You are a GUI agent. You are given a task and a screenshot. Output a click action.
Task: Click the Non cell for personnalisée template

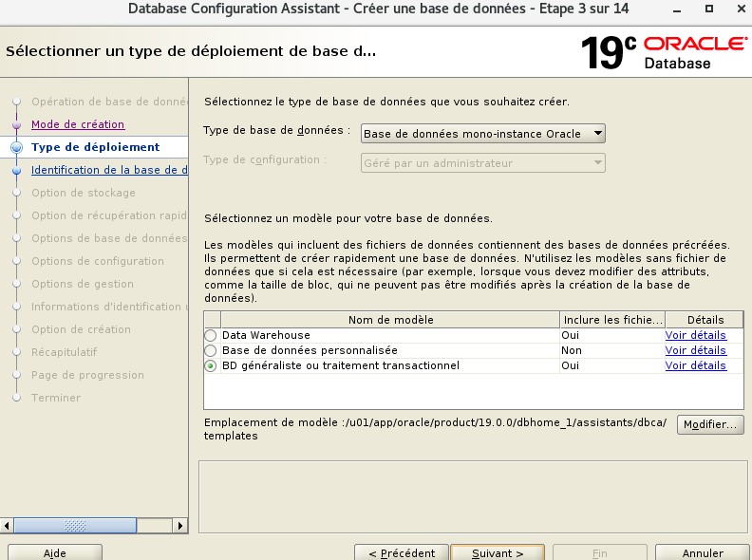(612, 350)
